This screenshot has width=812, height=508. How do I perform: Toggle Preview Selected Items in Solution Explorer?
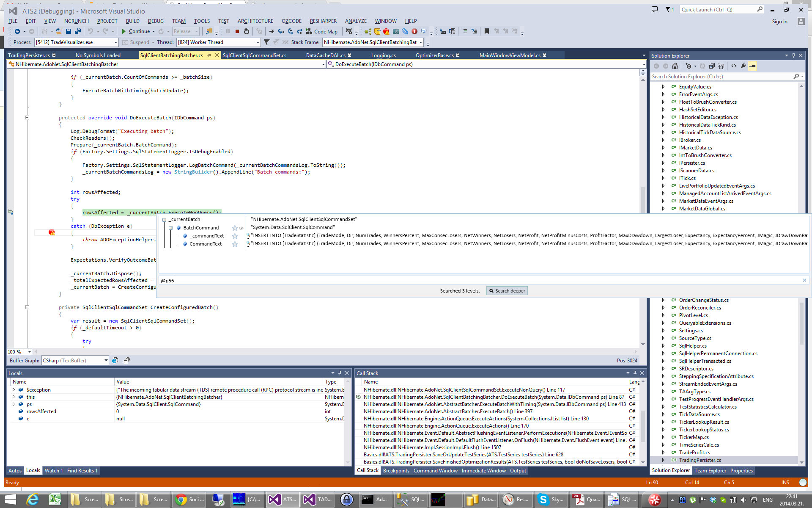(752, 66)
